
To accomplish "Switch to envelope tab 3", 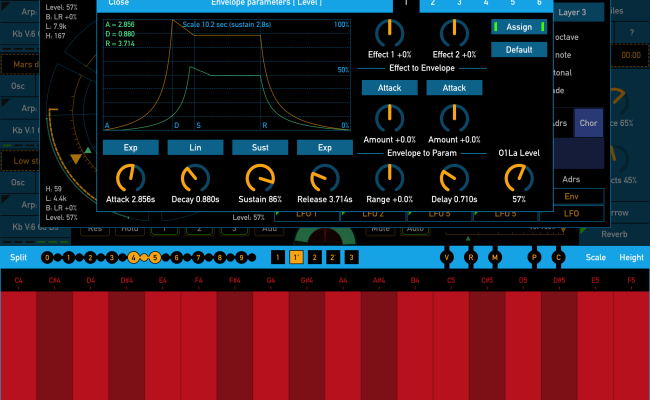I will [459, 3].
